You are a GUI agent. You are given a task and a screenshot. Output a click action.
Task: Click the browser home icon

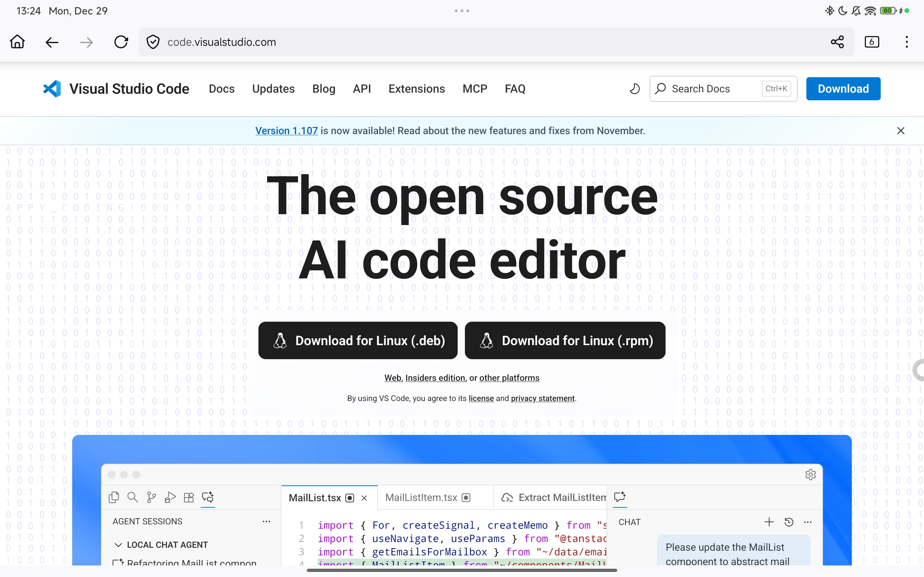[x=17, y=41]
